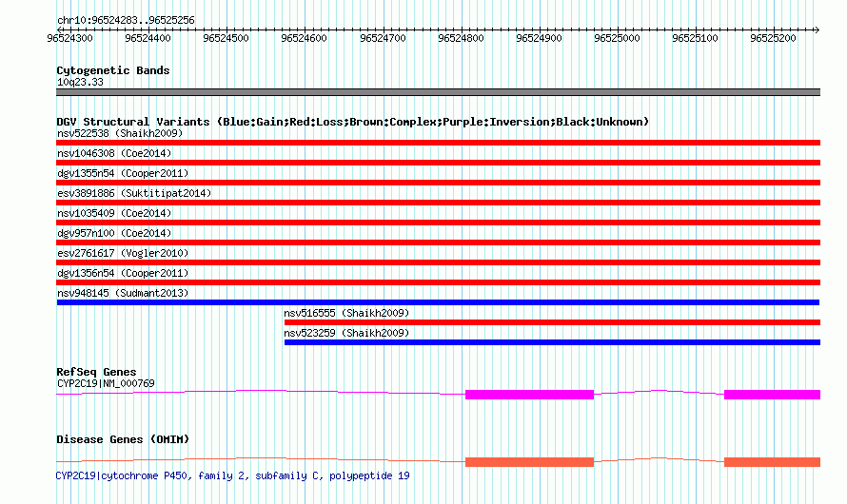Select the red bar under esv2761617
This screenshot has width=847, height=504.
(x=438, y=262)
